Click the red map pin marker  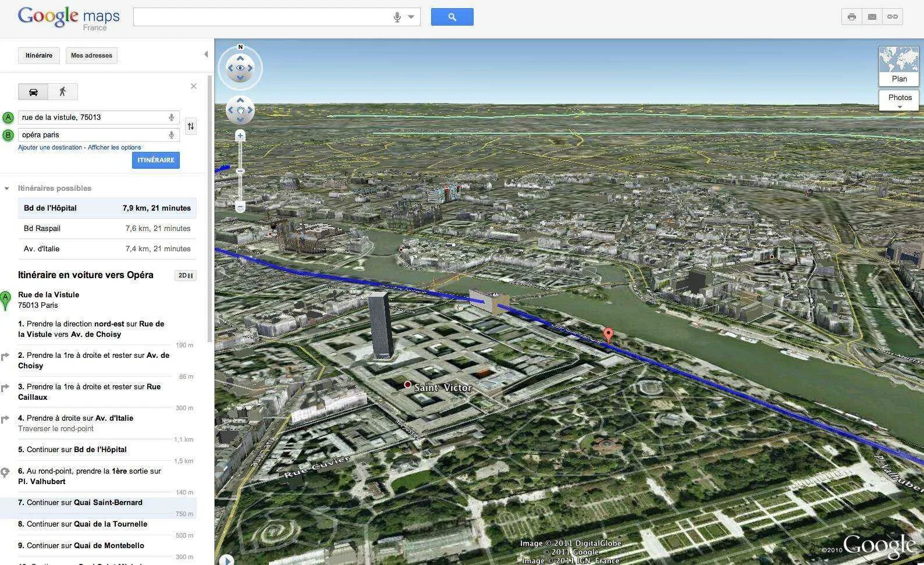608,335
